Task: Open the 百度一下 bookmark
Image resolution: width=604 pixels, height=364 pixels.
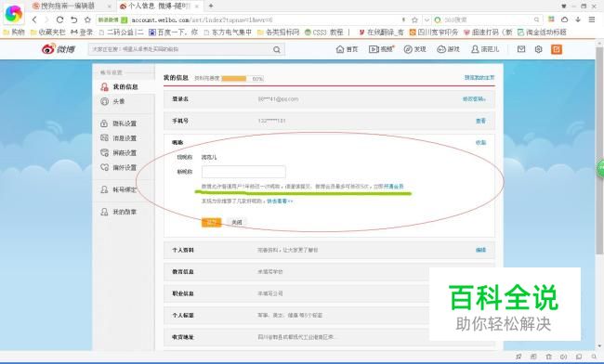Action: pyautogui.click(x=173, y=32)
